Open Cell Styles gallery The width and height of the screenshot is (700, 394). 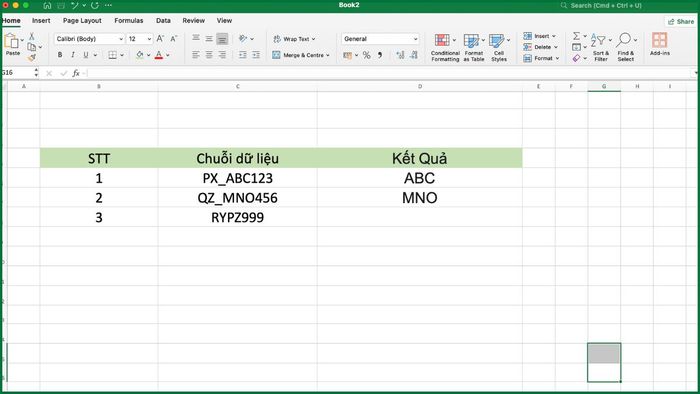click(x=499, y=47)
